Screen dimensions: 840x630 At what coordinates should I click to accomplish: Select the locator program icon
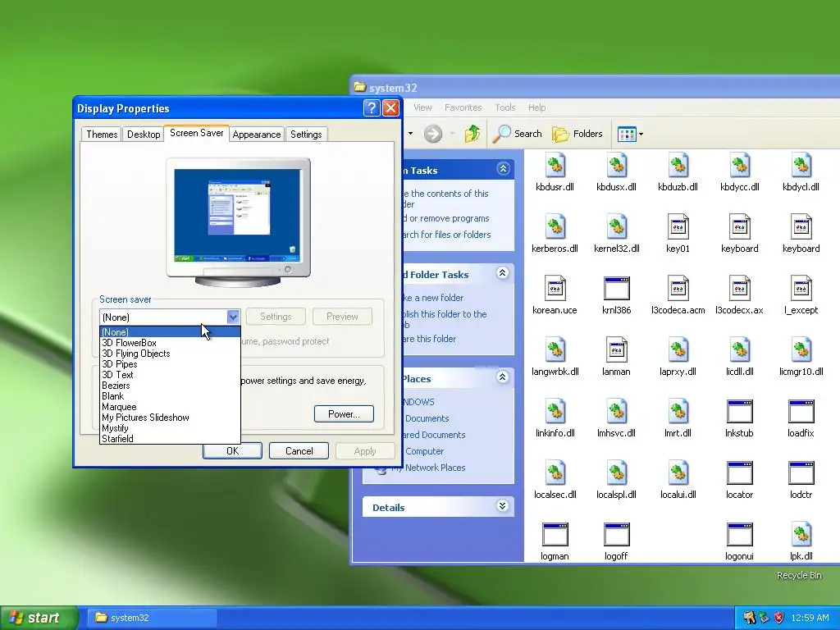coord(740,473)
